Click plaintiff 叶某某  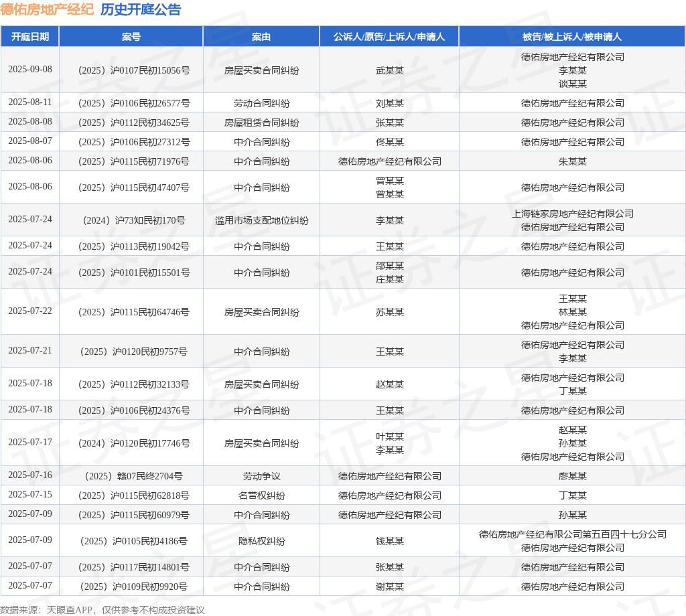tap(389, 437)
